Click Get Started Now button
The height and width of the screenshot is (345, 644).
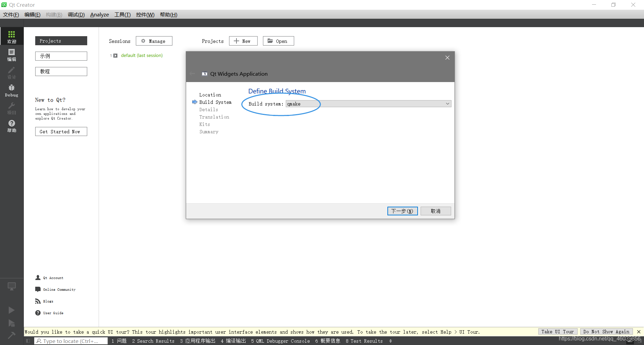point(61,132)
